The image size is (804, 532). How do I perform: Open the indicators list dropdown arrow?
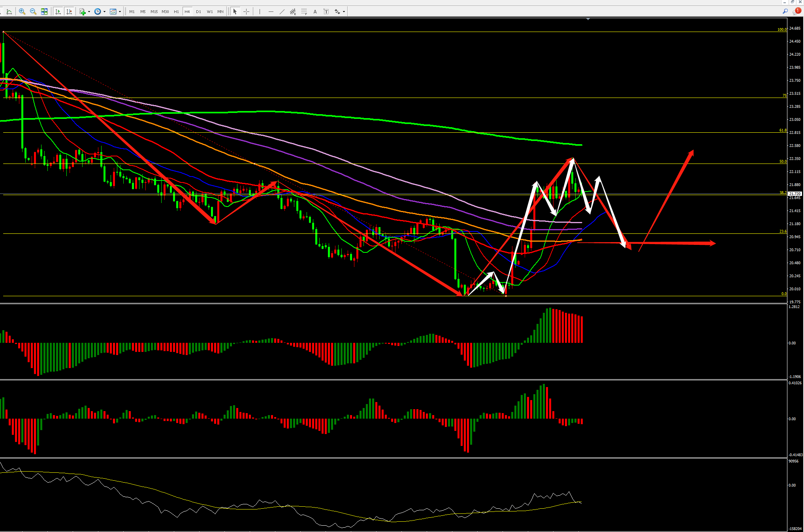coord(89,11)
